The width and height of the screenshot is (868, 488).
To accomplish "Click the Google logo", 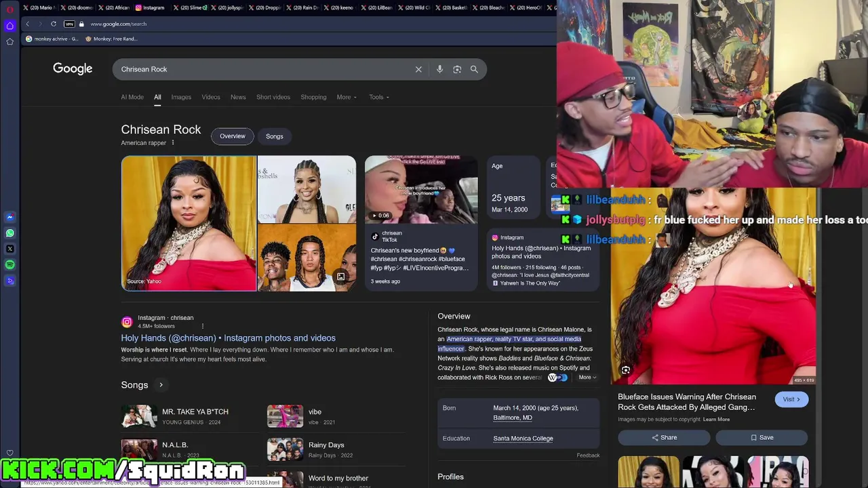I will pyautogui.click(x=73, y=69).
